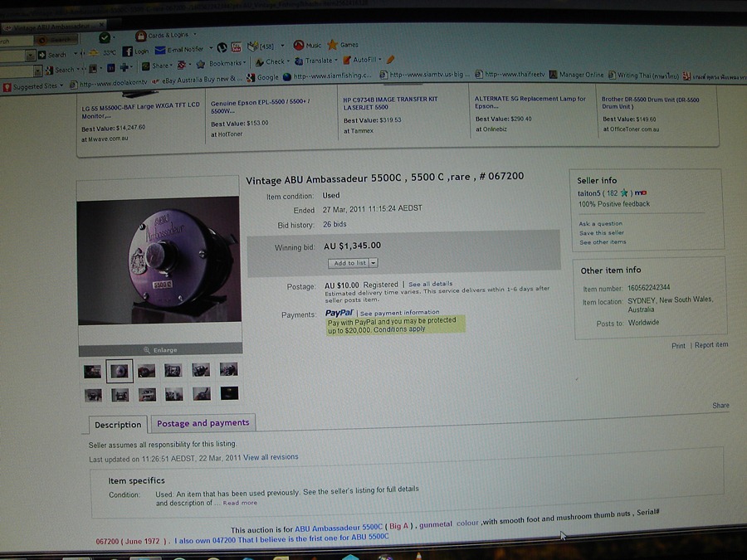
Task: Click the item number 160562242344
Action: (x=648, y=288)
